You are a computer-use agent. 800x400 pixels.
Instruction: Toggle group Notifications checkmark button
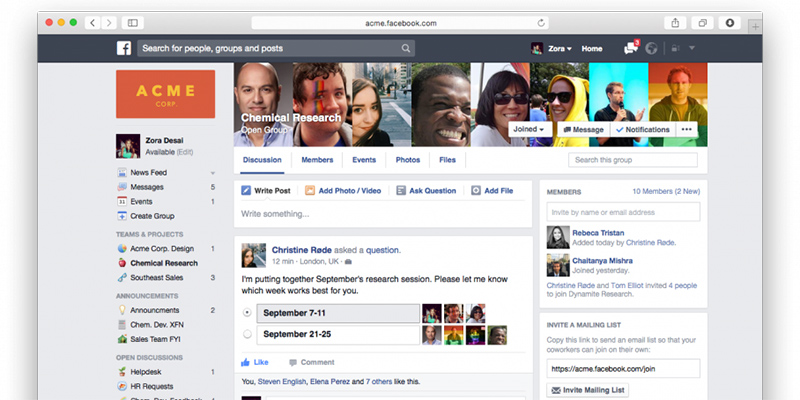click(x=642, y=130)
